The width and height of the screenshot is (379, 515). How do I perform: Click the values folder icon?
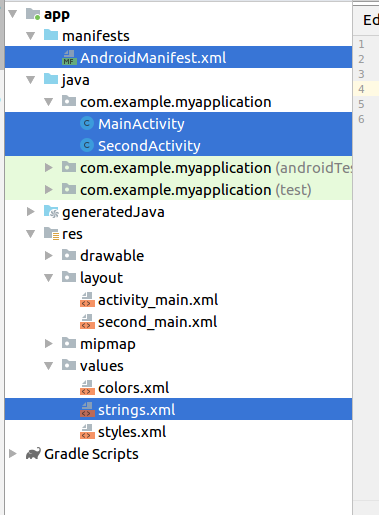(69, 365)
